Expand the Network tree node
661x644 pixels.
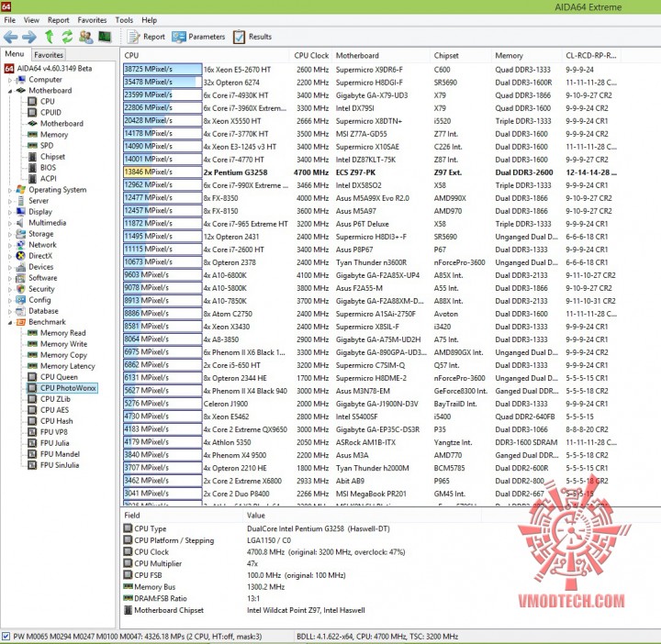(x=10, y=245)
